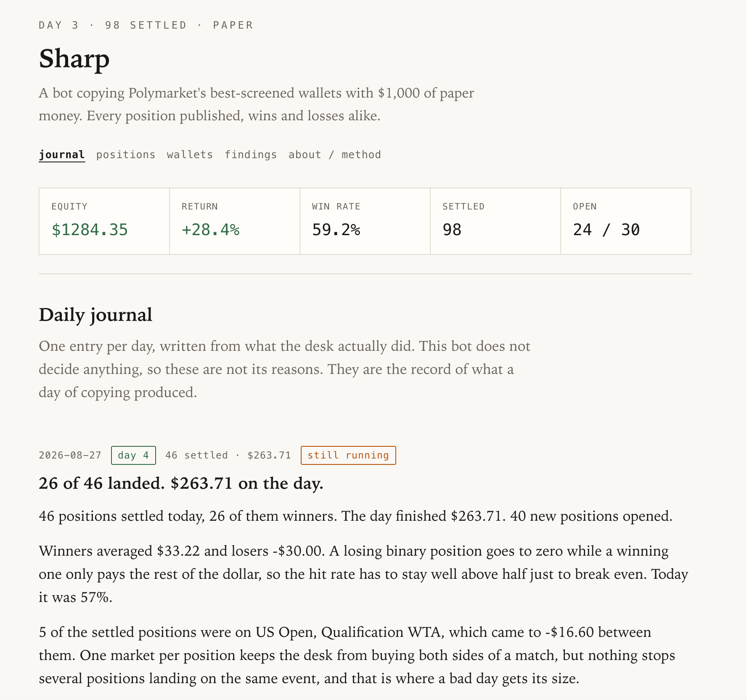Open the findings tab

251,154
